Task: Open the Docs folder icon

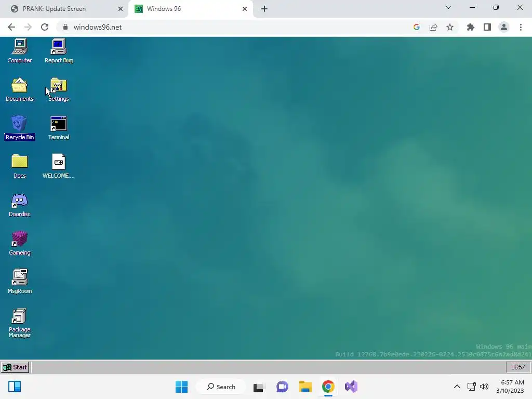Action: point(20,166)
